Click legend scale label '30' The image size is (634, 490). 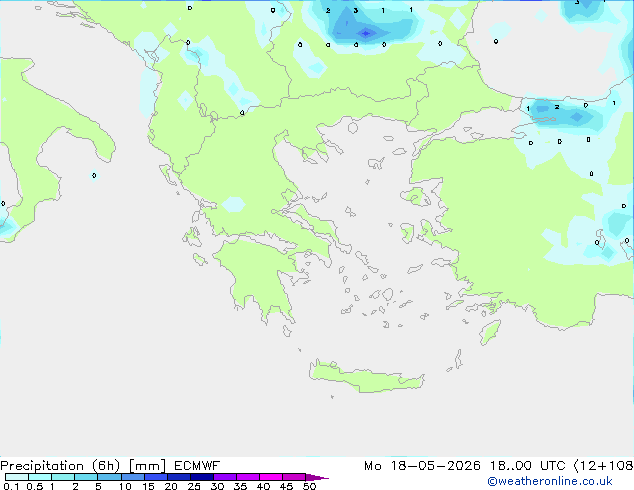click(217, 486)
